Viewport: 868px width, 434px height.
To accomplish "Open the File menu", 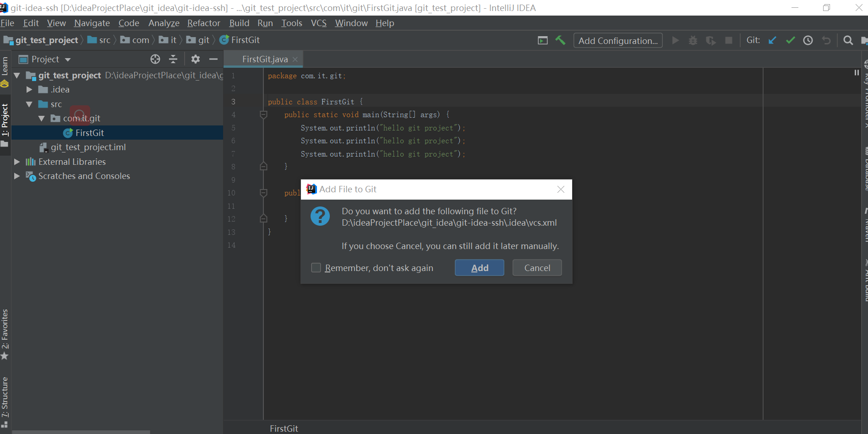I will click(x=7, y=23).
